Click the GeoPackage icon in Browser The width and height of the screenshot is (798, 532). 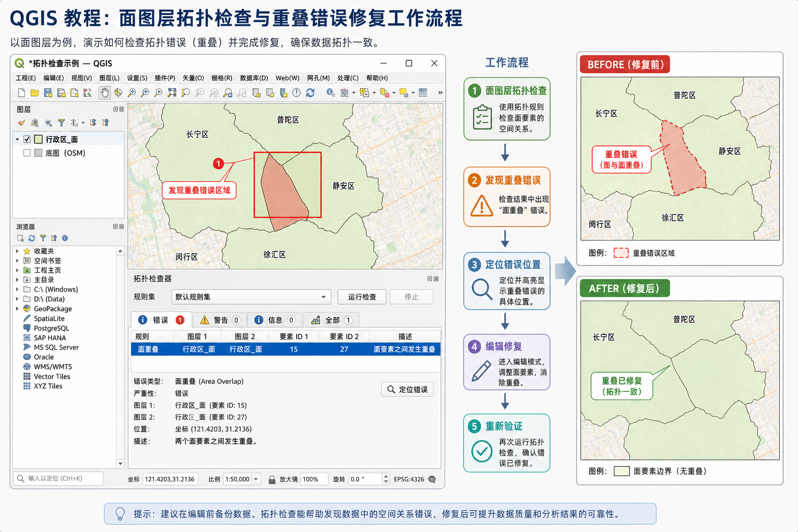coord(27,309)
